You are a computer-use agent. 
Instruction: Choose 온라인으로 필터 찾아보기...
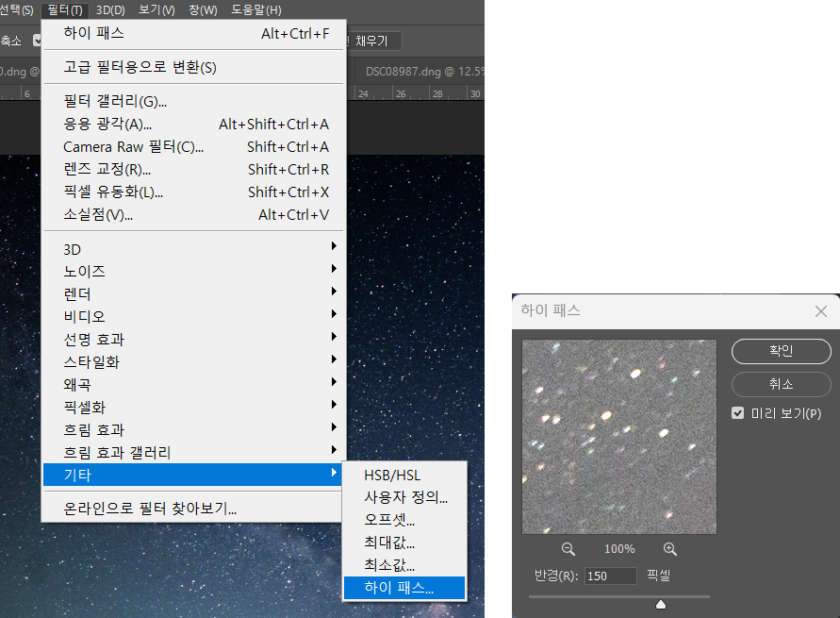pyautogui.click(x=192, y=509)
